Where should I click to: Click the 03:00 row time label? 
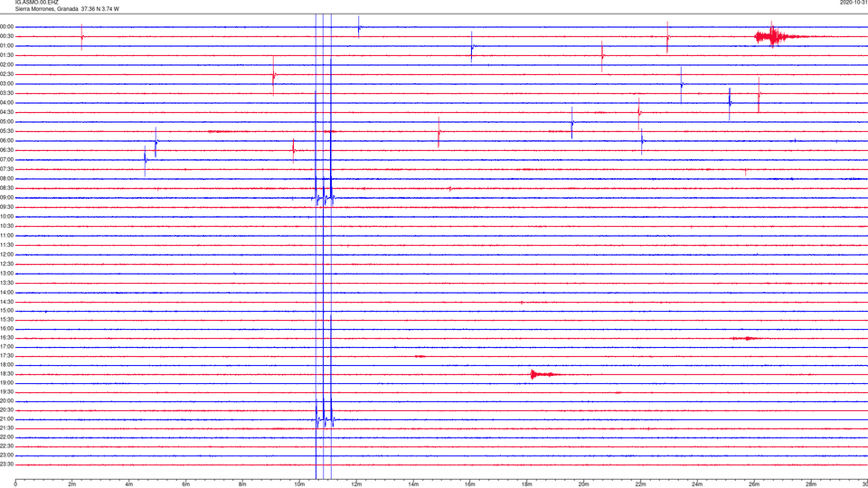click(6, 84)
